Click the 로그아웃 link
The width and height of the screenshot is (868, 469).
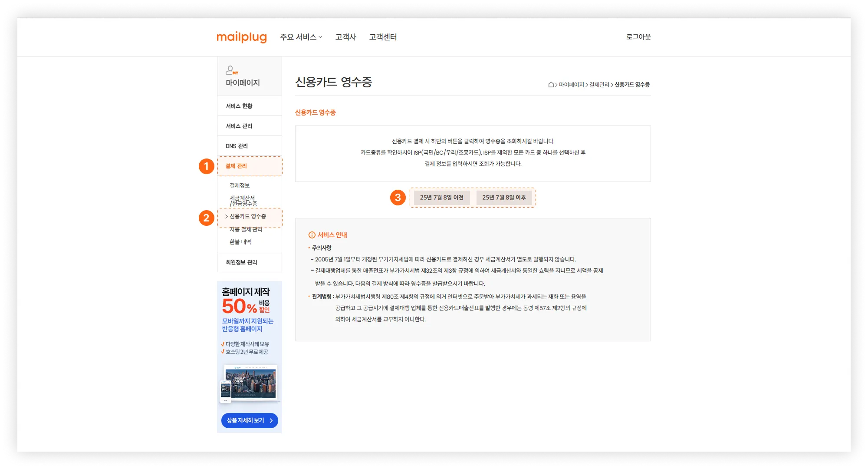pyautogui.click(x=638, y=37)
